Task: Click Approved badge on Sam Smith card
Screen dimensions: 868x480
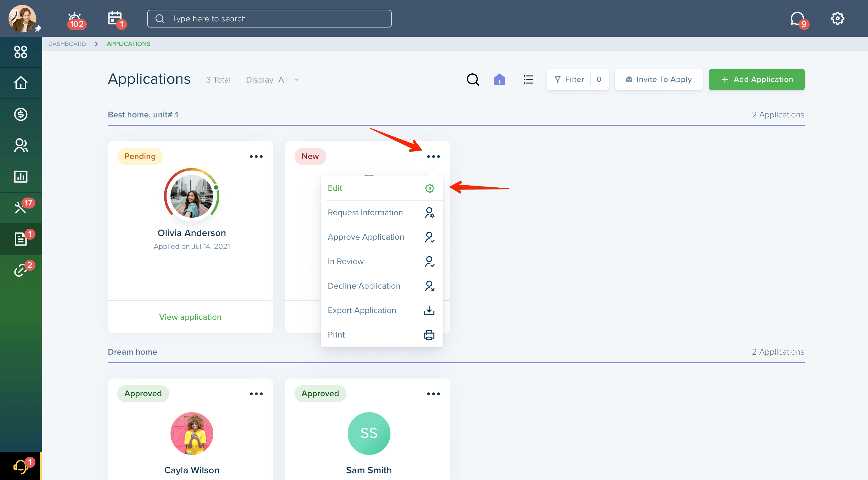Action: (x=320, y=394)
